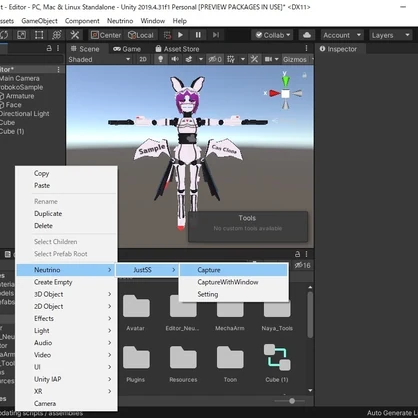Toggle scene audio speaker icon
418x418 pixels.
(175, 59)
